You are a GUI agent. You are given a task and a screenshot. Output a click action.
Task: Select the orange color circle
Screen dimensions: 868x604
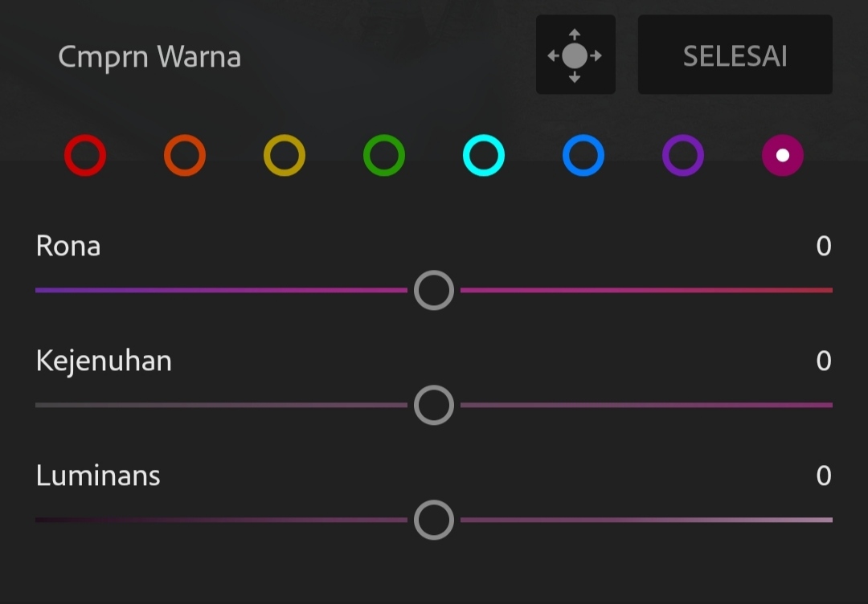(185, 155)
